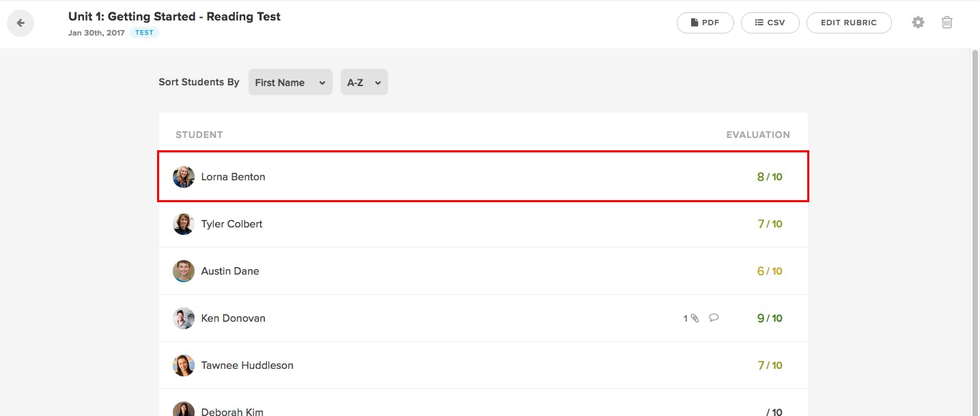Click the Edit Rubric button
This screenshot has width=980, height=416.
[849, 23]
